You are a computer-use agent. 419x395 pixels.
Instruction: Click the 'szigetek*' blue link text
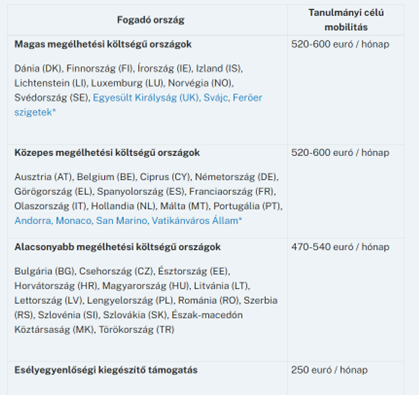[35, 112]
